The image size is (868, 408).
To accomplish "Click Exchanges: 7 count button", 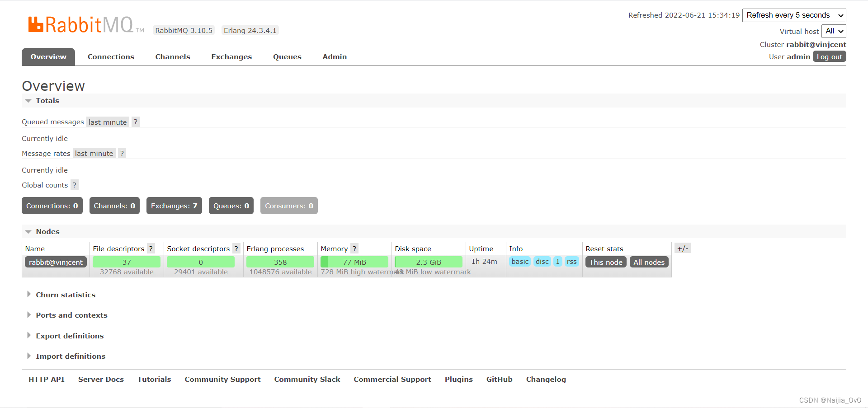I will point(174,206).
